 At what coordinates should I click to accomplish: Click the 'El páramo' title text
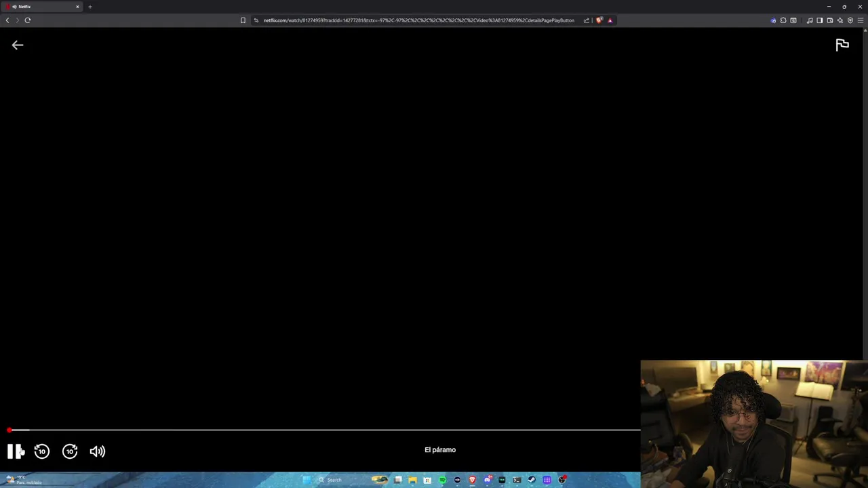tap(440, 450)
